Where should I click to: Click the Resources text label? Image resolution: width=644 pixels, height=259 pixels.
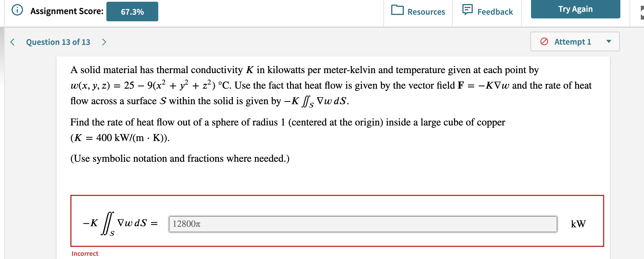(x=426, y=12)
